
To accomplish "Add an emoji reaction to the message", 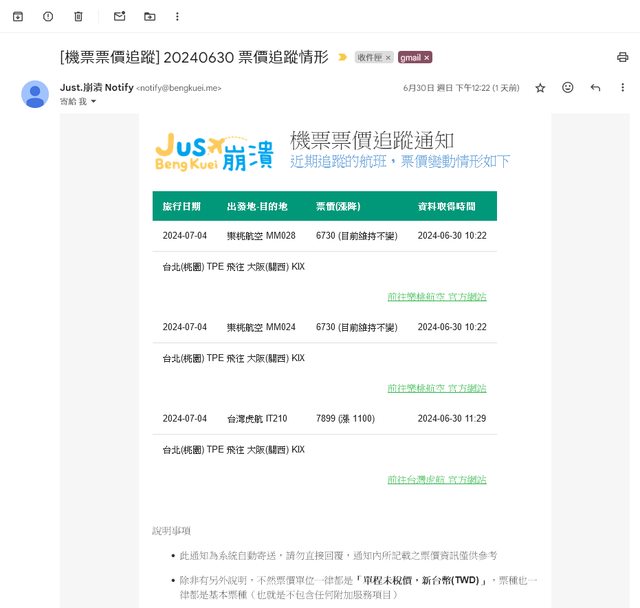I will point(568,88).
